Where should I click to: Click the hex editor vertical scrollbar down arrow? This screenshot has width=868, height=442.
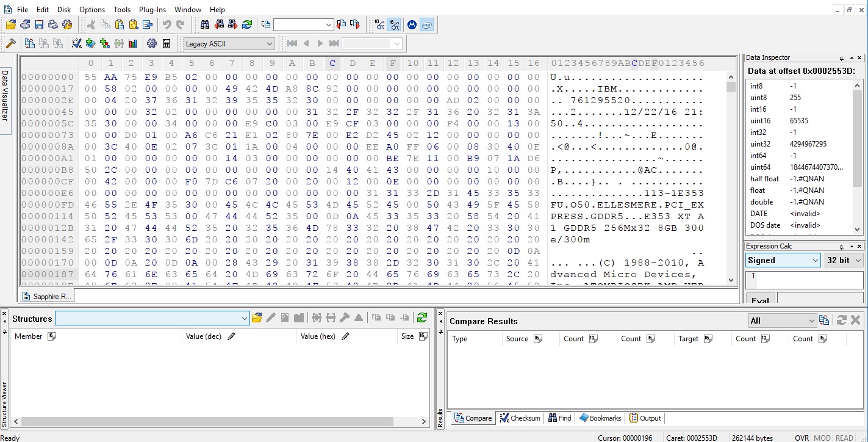pyautogui.click(x=731, y=280)
